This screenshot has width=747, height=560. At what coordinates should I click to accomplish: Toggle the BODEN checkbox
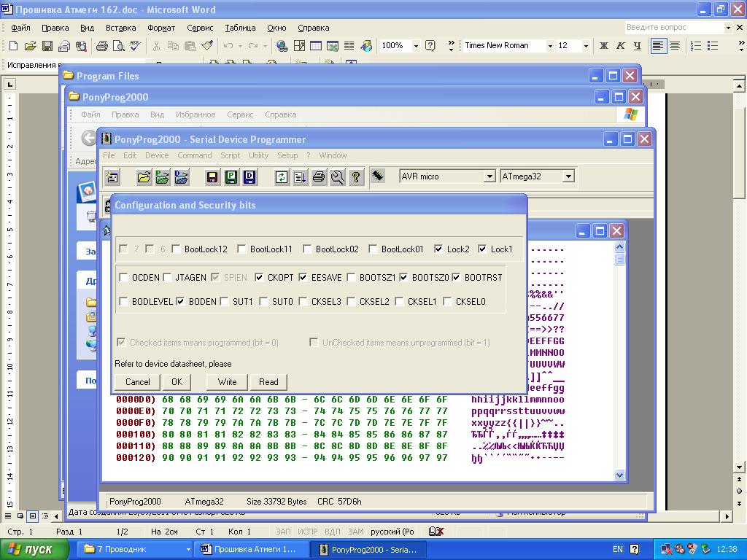181,301
